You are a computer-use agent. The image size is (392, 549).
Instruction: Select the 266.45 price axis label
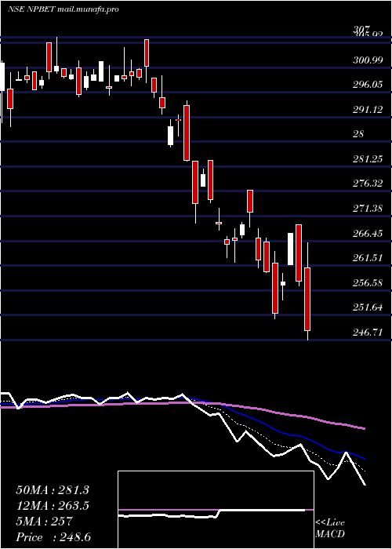pos(368,234)
